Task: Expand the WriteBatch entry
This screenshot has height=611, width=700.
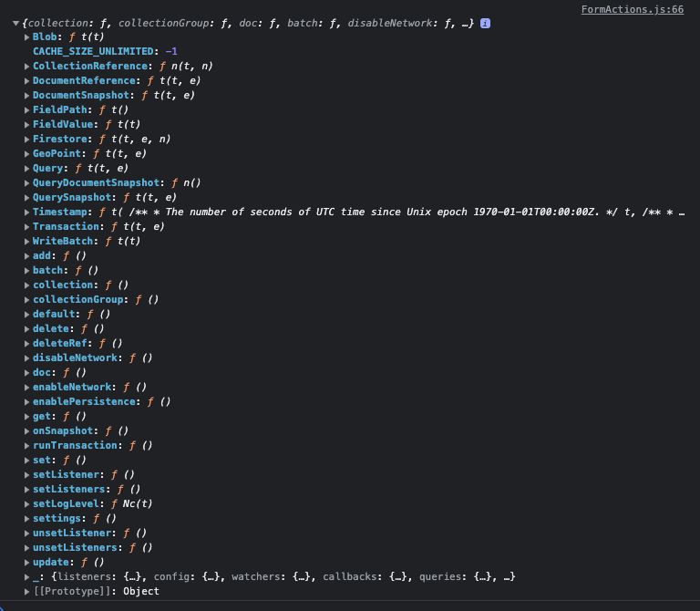Action: tap(26, 241)
